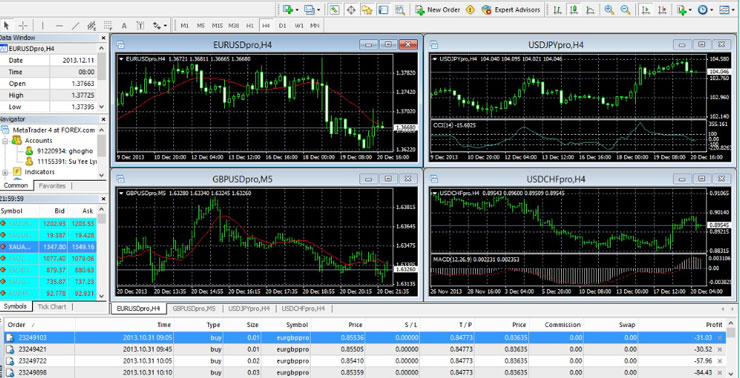Image resolution: width=740 pixels, height=378 pixels.
Task: Select the crosshair cursor tool
Action: (23, 25)
